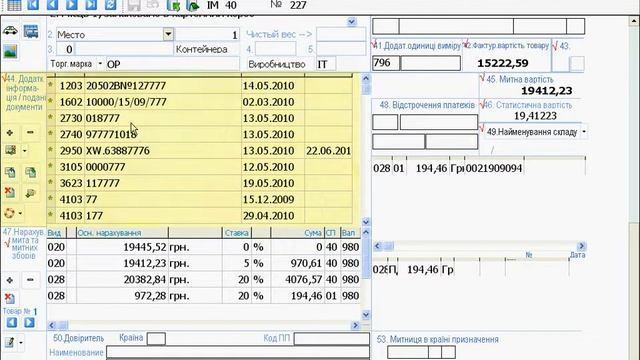Go to previous record in top toolbar
Image resolution: width=640 pixels, height=360 pixels.
(52, 5)
